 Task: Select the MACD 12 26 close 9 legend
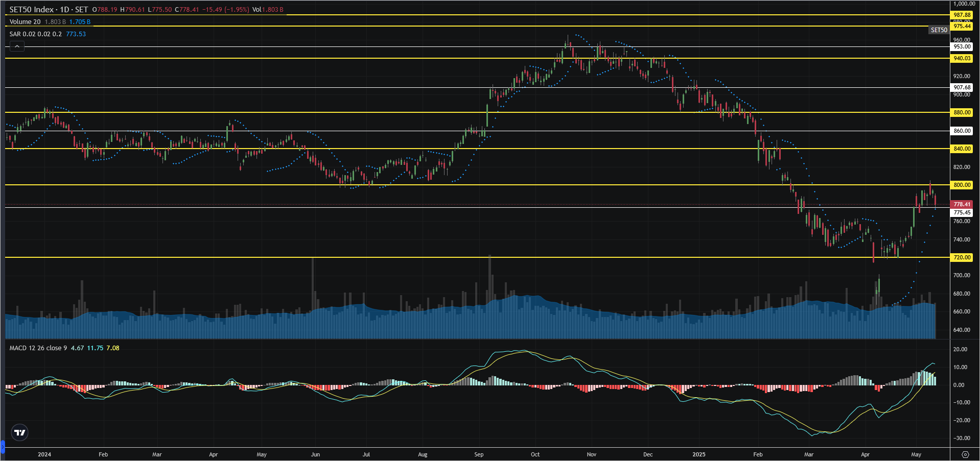38,348
